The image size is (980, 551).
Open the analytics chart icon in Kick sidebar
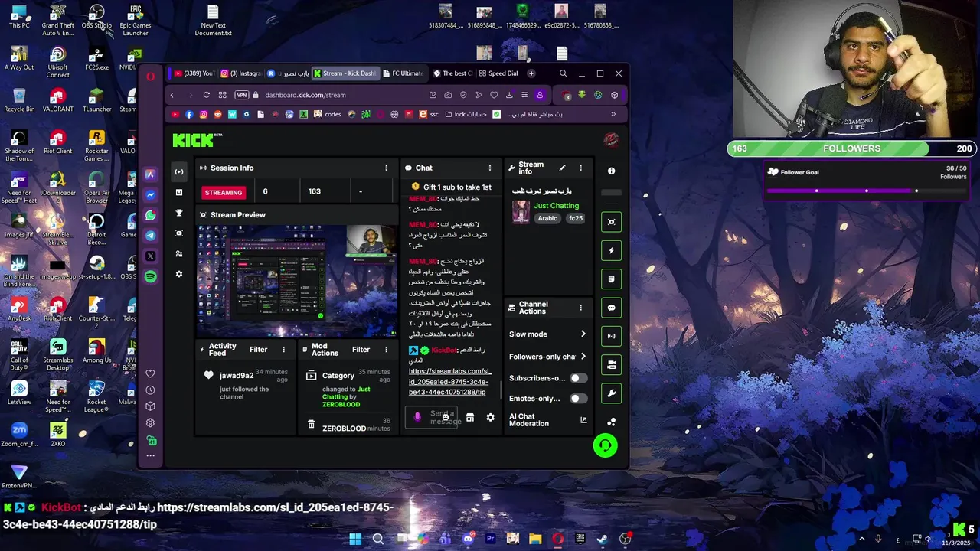point(179,192)
